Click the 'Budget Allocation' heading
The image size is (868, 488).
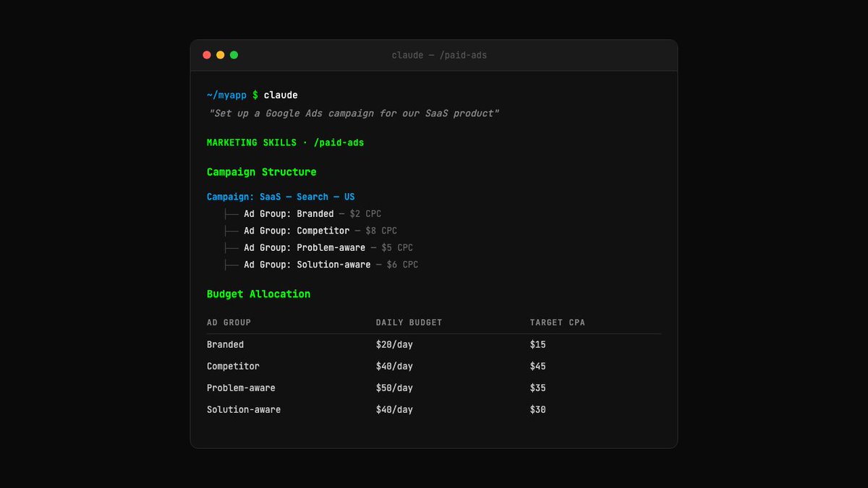[258, 294]
